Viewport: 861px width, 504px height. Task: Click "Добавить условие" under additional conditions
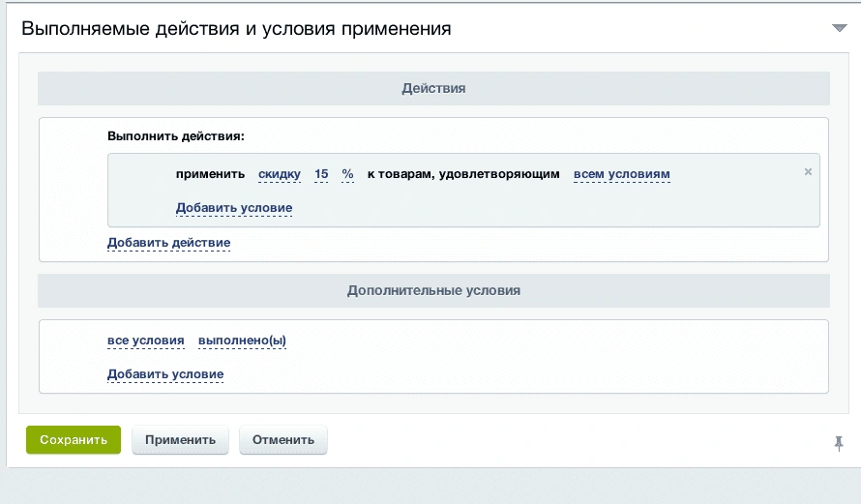(x=165, y=374)
